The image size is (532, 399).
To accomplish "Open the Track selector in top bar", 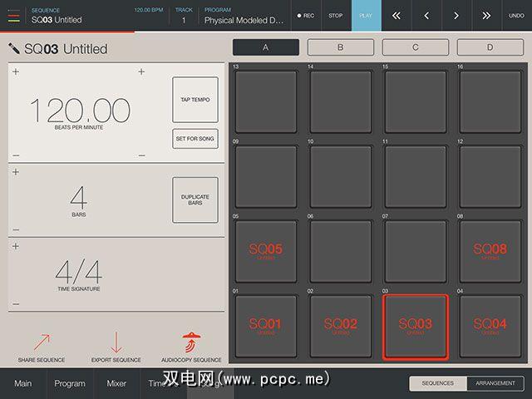I will point(183,15).
